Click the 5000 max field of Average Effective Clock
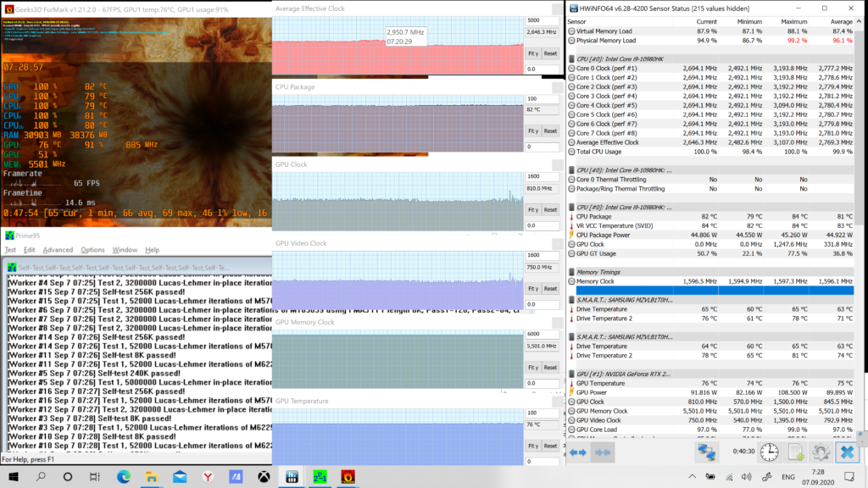The image size is (868, 488). pyautogui.click(x=542, y=20)
